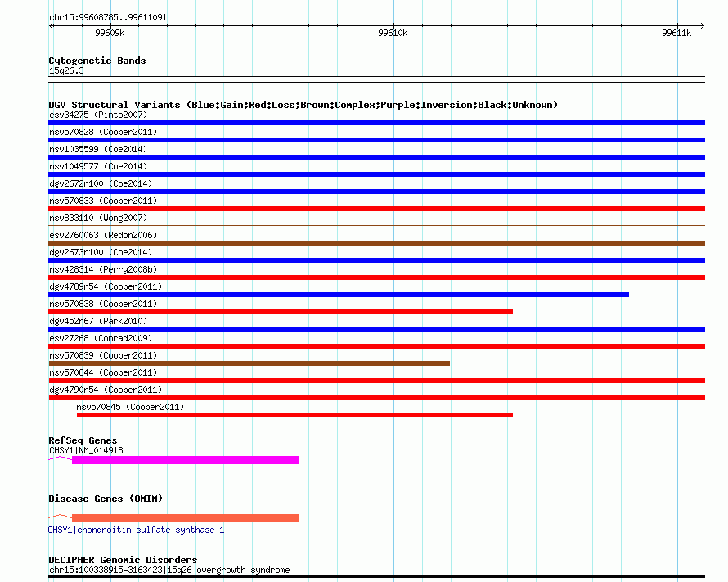Select the magenta CHSY1 RefSeq exon bar

pyautogui.click(x=185, y=460)
